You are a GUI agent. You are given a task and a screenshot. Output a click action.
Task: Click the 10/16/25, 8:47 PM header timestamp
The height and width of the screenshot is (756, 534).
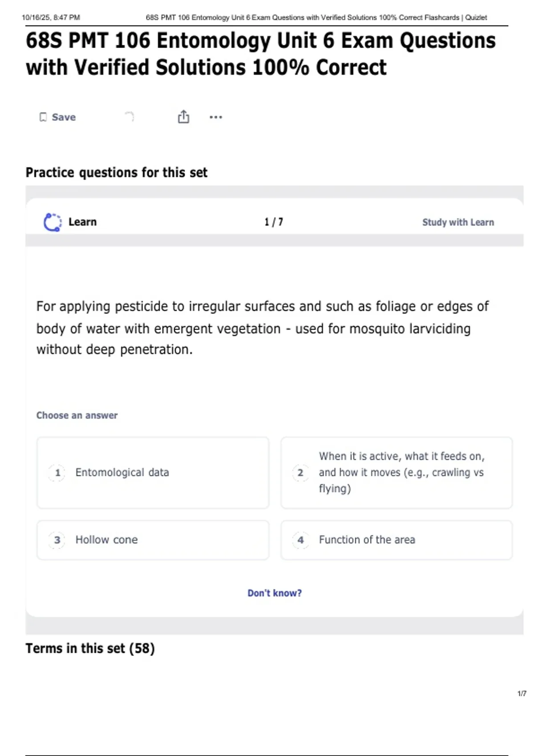click(51, 18)
